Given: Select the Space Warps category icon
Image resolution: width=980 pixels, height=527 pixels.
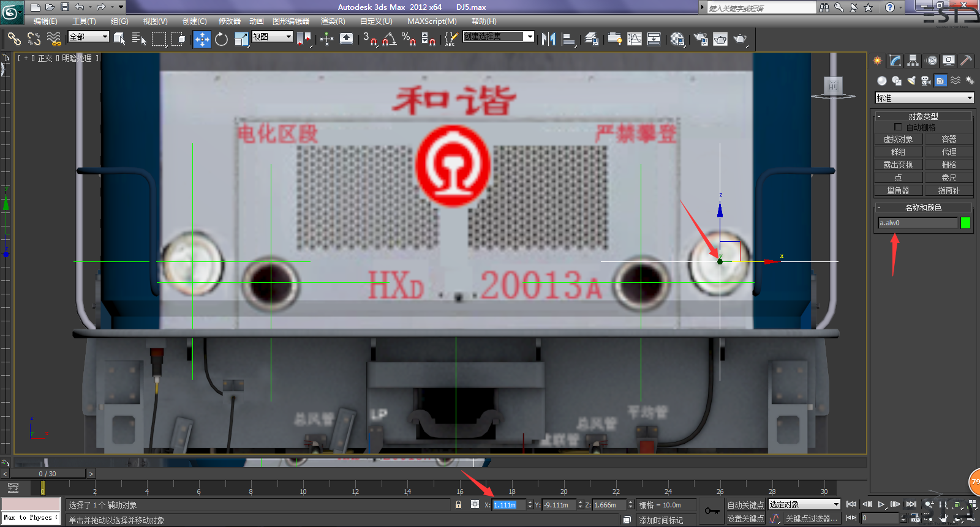Looking at the screenshot, I should point(956,80).
